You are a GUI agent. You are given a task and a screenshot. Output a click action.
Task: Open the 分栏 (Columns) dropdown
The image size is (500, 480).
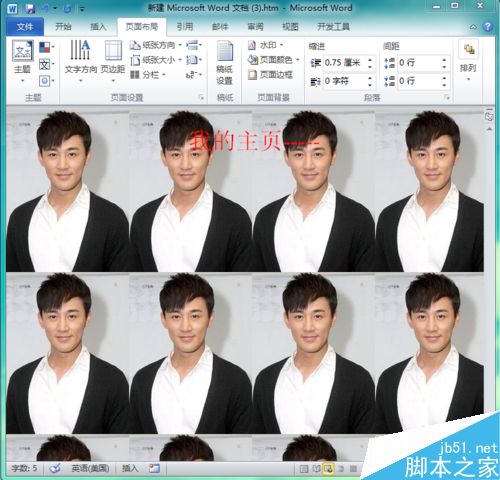148,75
